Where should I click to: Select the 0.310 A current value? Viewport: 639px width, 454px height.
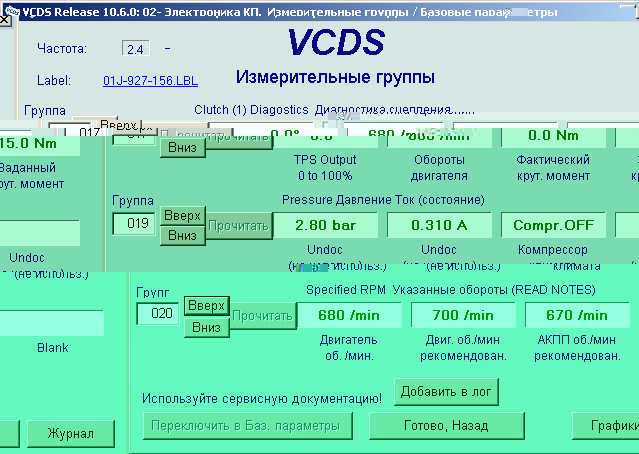point(439,225)
